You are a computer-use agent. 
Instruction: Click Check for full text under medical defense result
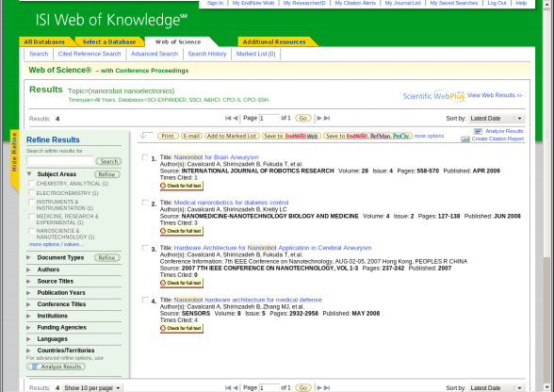[182, 328]
